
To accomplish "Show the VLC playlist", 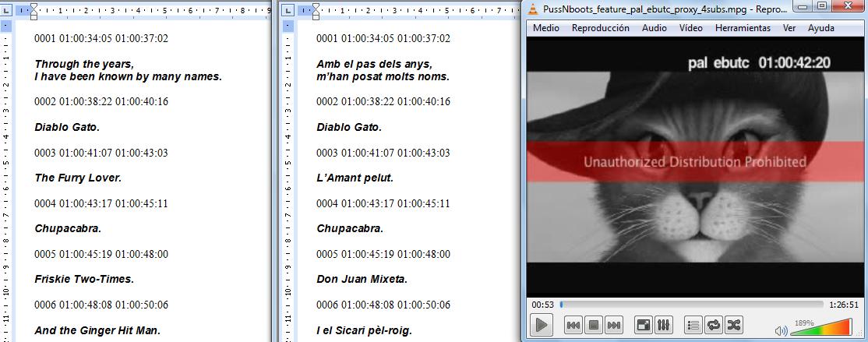I will click(x=693, y=325).
